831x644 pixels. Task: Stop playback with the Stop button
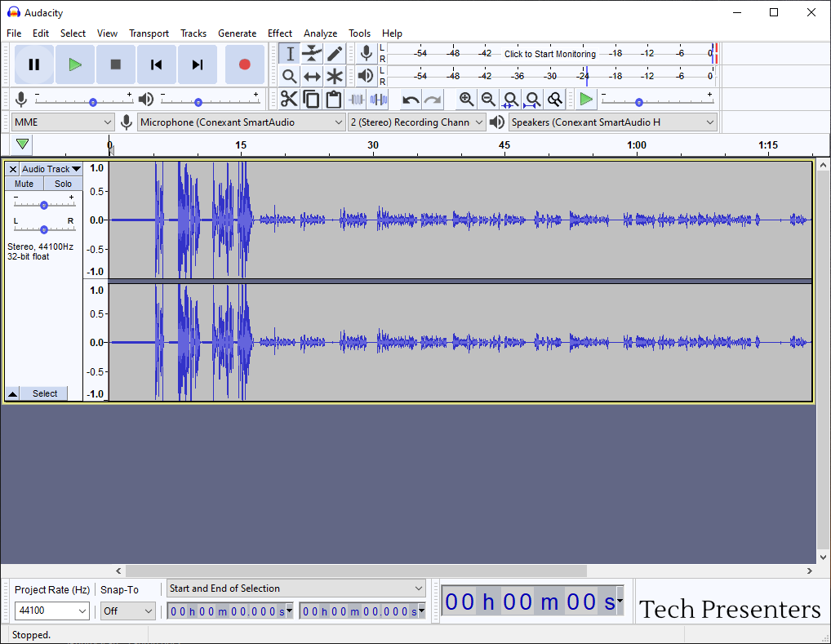(116, 64)
